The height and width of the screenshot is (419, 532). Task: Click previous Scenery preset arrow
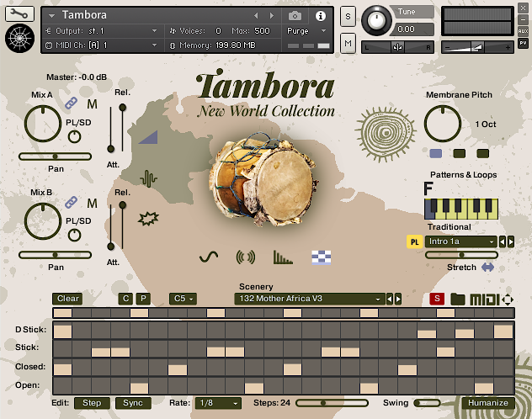[x=390, y=299]
